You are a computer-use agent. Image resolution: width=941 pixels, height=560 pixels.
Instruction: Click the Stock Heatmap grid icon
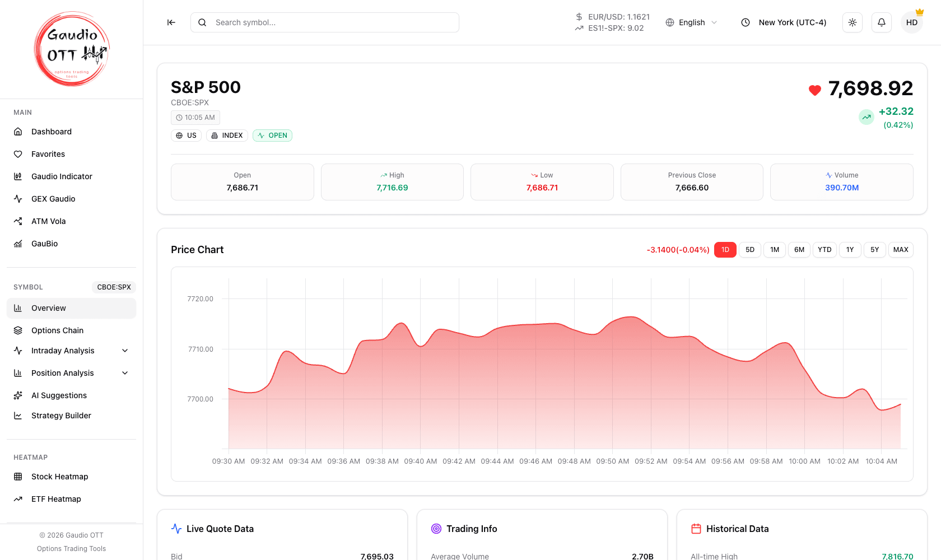click(x=18, y=477)
